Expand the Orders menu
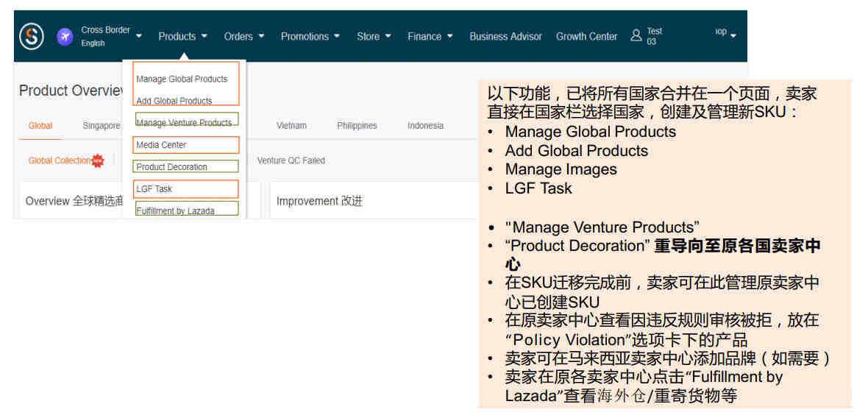This screenshot has height=418, width=868. coord(244,36)
